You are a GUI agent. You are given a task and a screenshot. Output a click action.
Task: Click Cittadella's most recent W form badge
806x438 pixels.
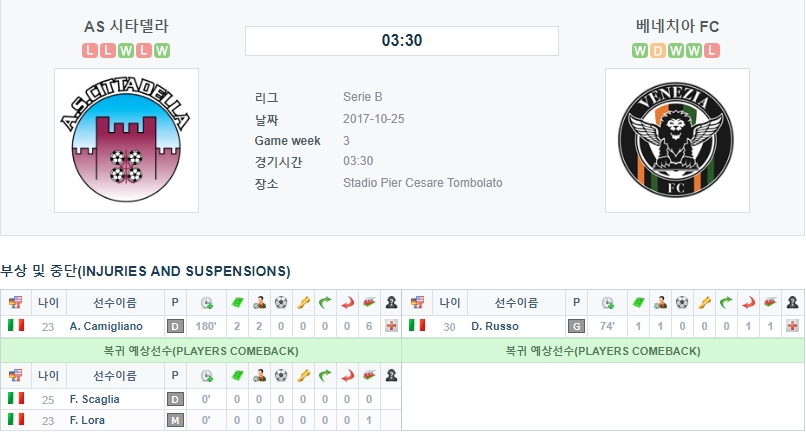pos(161,50)
